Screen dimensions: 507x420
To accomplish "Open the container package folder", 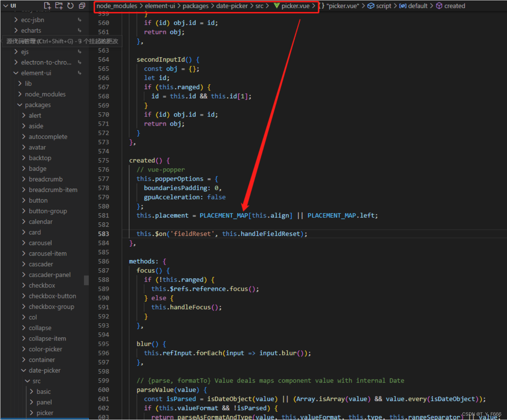I will pos(42,360).
